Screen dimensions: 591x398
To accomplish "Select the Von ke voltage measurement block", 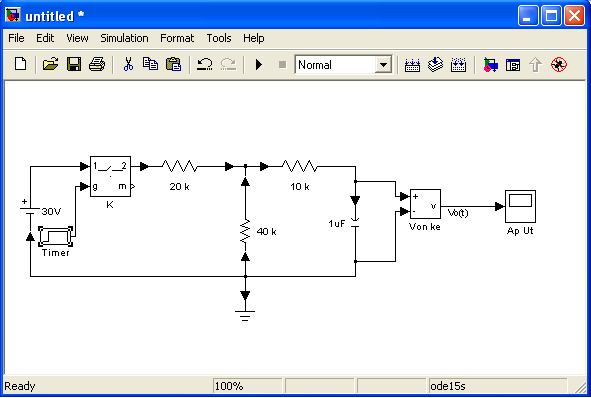I will 425,204.
